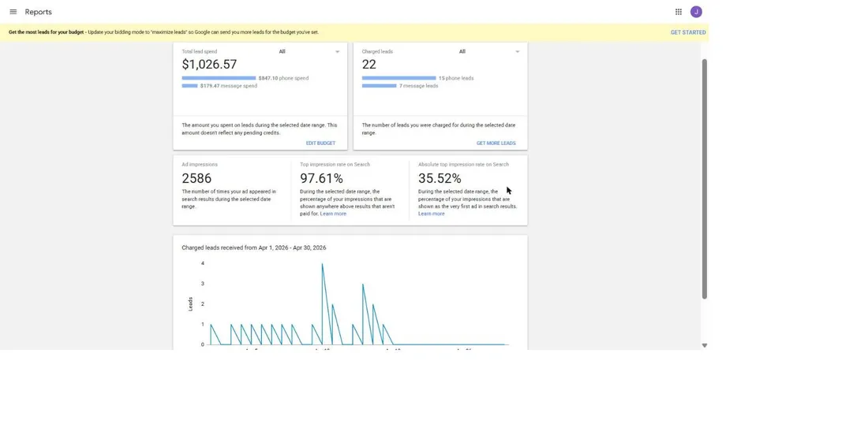
Task: Click the Charged leads received chart title
Action: pyautogui.click(x=254, y=247)
